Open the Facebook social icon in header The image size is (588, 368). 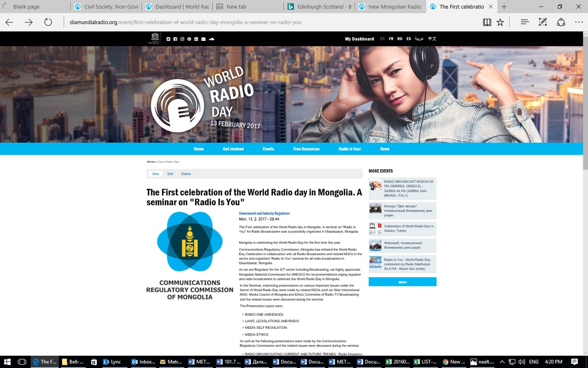(x=175, y=39)
